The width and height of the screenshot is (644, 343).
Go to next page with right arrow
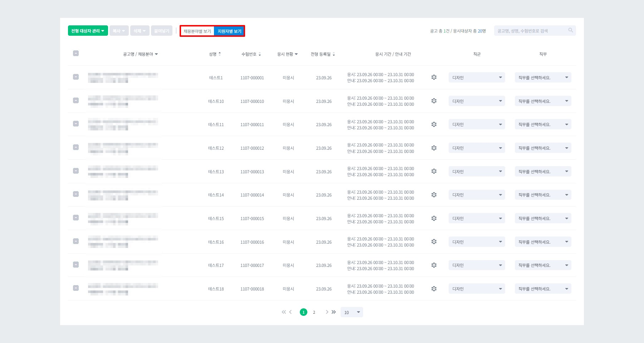tap(327, 312)
